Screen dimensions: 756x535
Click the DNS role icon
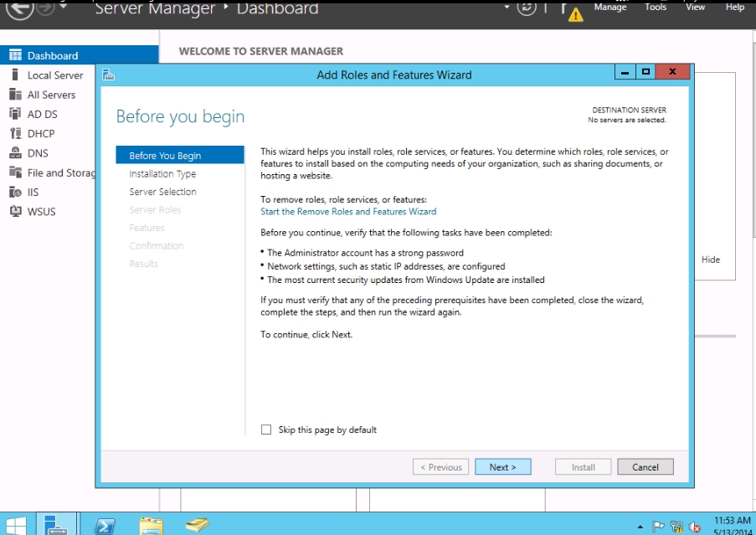[15, 152]
